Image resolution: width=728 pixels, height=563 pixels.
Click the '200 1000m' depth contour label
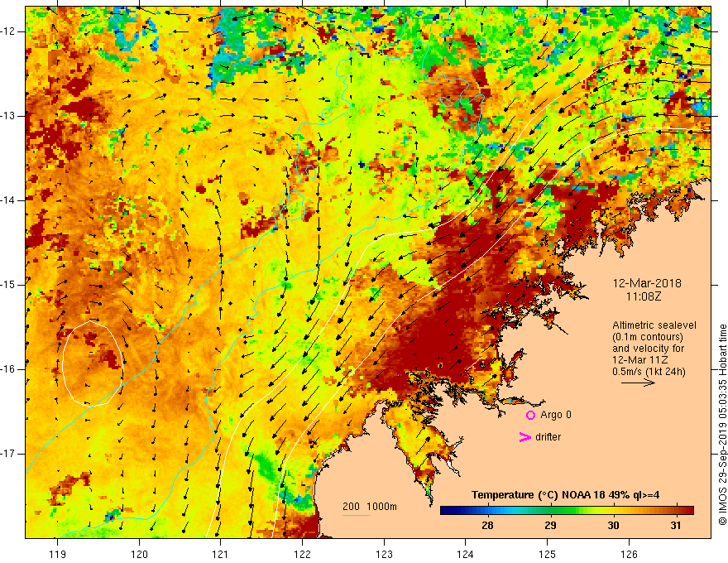[370, 507]
